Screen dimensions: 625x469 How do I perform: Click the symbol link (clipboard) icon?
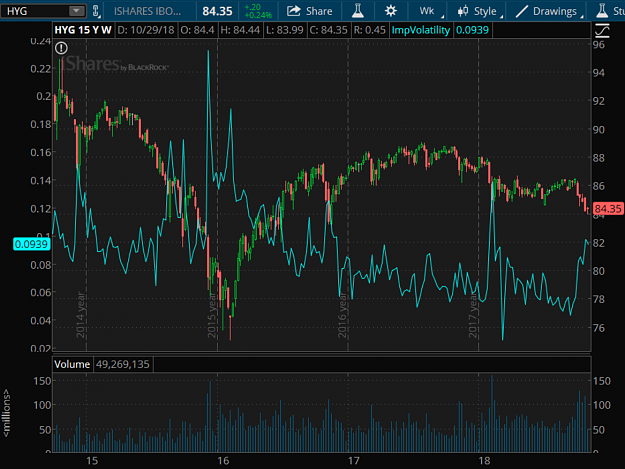pos(96,11)
